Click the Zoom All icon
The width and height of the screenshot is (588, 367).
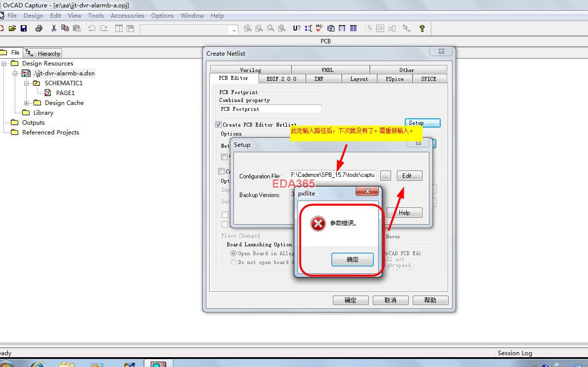tap(282, 28)
